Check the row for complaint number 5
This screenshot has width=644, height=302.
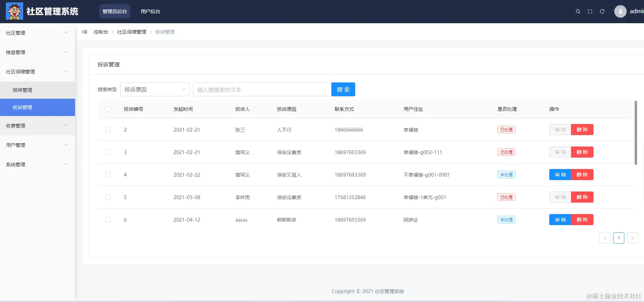pyautogui.click(x=108, y=197)
